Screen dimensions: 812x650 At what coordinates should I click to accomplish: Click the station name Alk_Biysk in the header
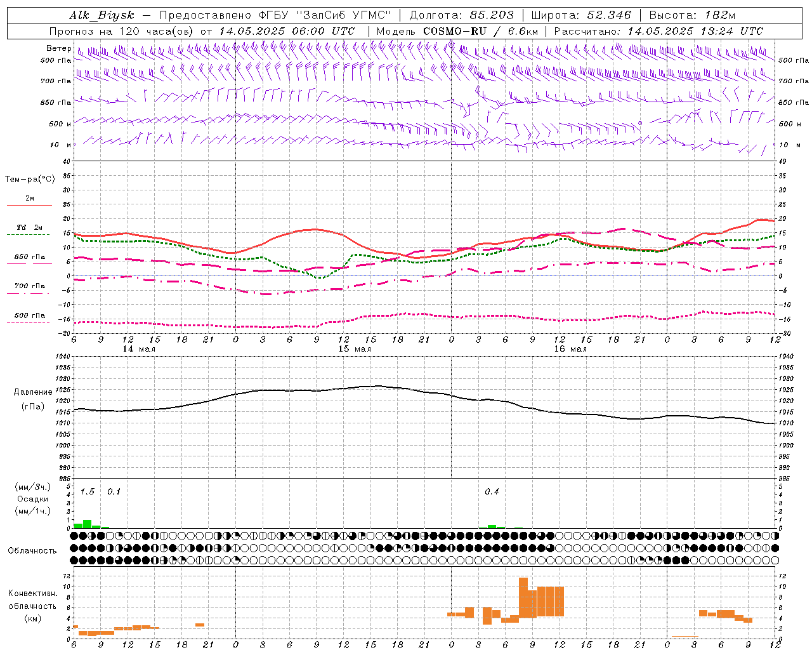(x=101, y=16)
